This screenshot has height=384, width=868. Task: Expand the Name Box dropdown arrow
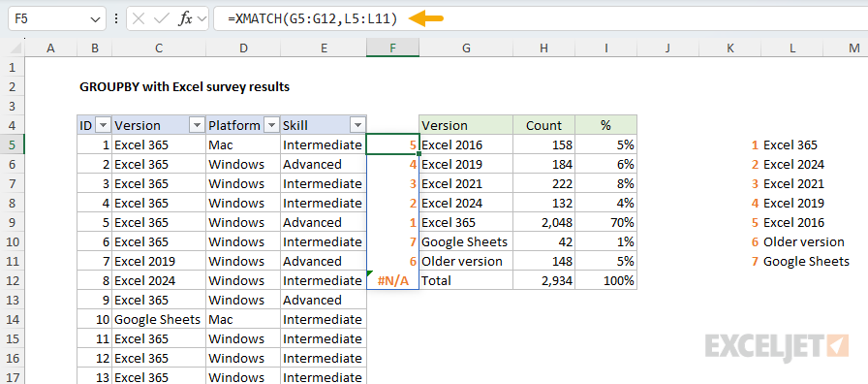point(94,19)
